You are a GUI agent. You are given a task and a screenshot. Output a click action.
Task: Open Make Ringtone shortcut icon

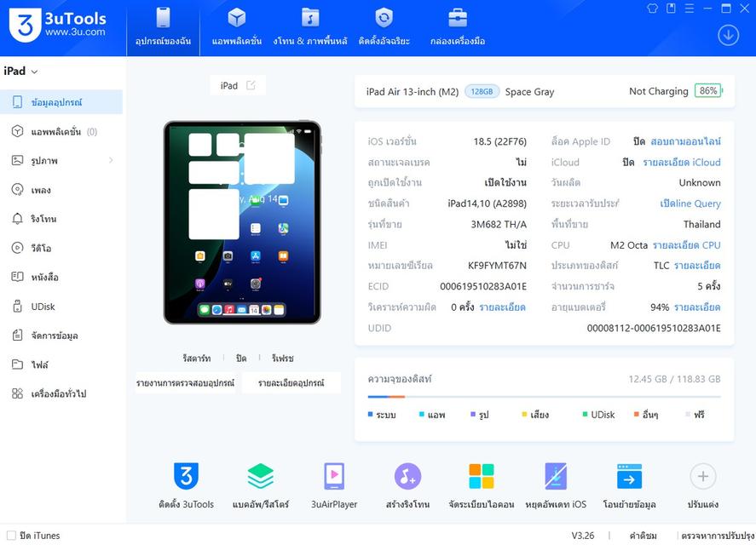(408, 476)
